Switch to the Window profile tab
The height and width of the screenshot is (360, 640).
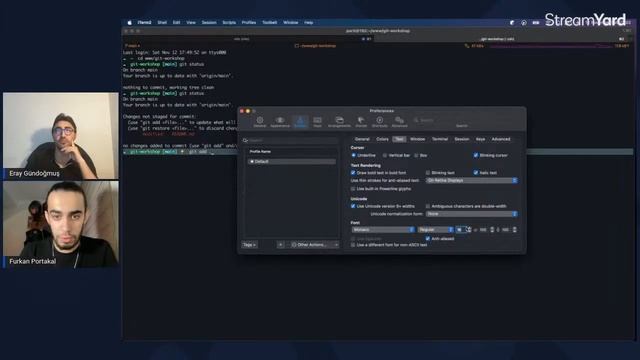(418, 139)
